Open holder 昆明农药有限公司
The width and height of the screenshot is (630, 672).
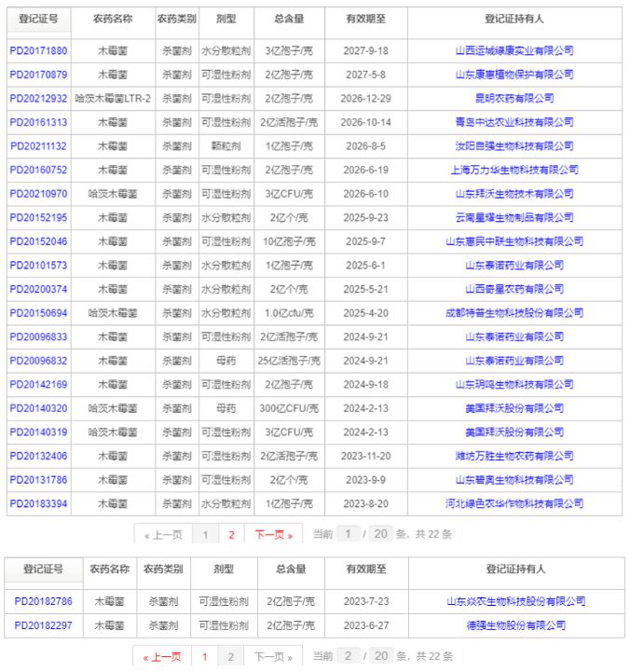click(x=514, y=99)
